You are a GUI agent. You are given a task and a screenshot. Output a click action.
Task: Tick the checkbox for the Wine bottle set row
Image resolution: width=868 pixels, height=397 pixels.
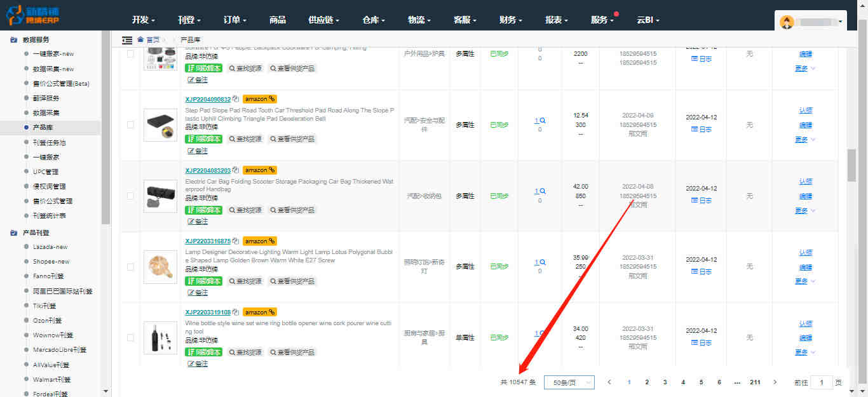click(130, 339)
